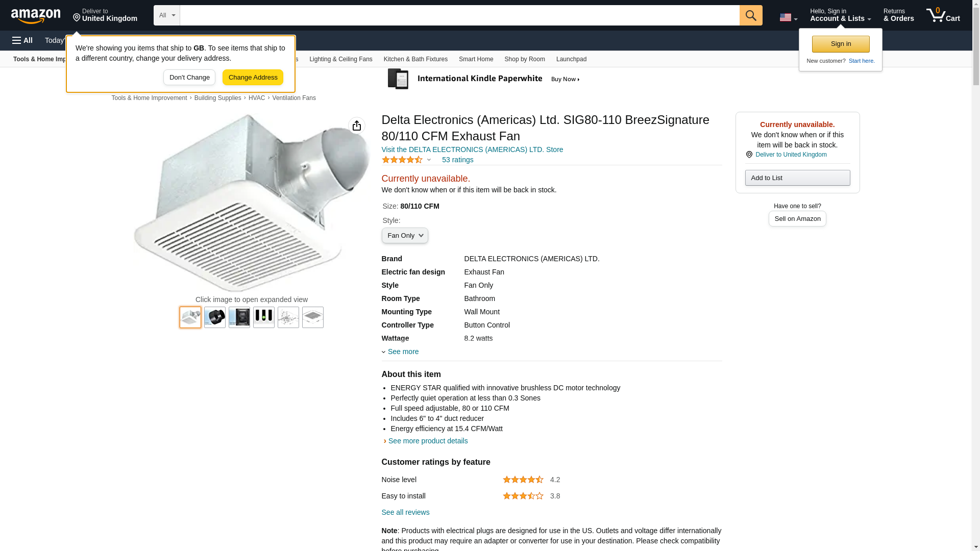Image resolution: width=980 pixels, height=551 pixels.
Task: Open the All hamburger menu
Action: (22, 40)
